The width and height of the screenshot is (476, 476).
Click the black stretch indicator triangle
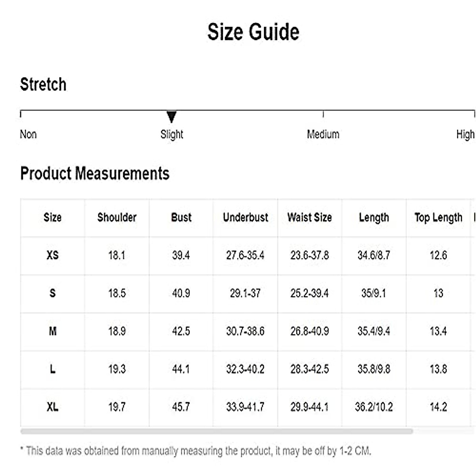tap(171, 117)
